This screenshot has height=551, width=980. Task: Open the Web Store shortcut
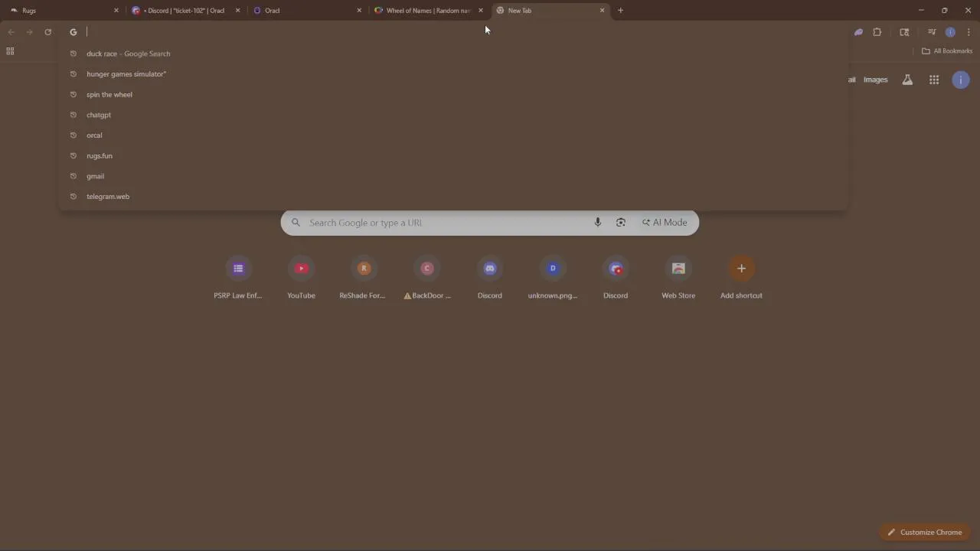point(678,279)
